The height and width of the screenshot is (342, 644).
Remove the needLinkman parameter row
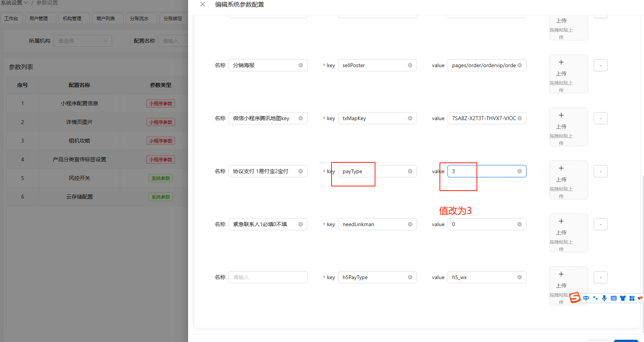click(x=601, y=224)
